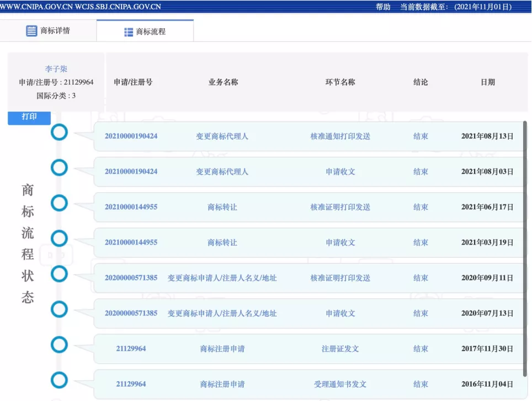Click timeline circle for 2017年11月30日 entry
The image size is (532, 401).
click(x=59, y=345)
